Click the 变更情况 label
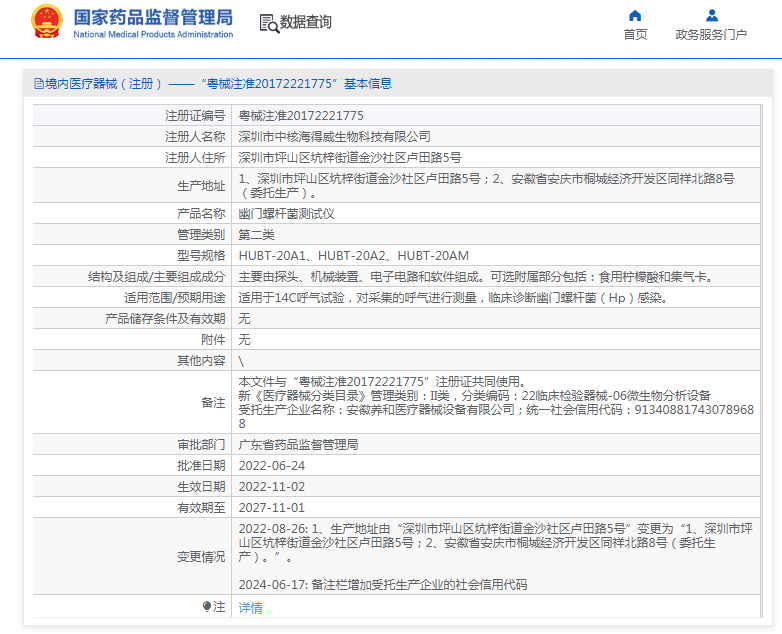This screenshot has height=634, width=782. coord(201,556)
